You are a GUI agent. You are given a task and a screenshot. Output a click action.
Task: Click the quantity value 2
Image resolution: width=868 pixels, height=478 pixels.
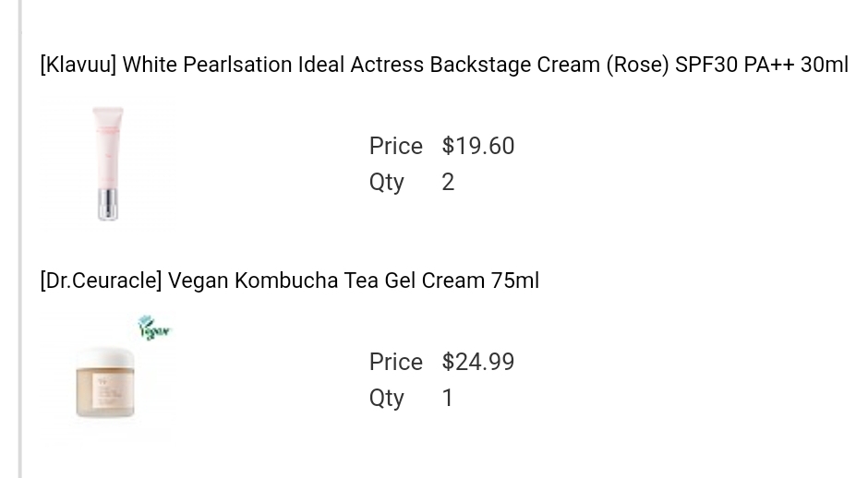(448, 183)
